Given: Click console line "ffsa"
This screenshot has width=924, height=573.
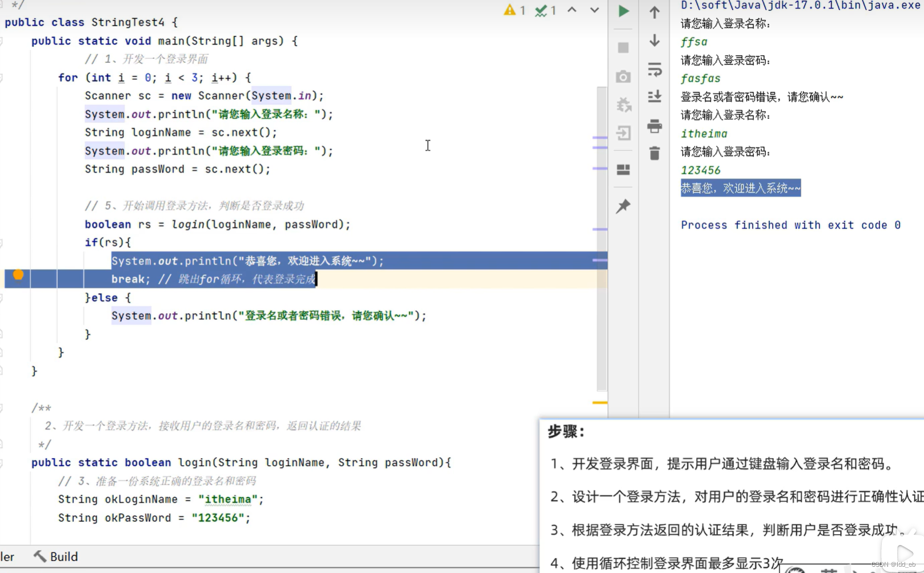Looking at the screenshot, I should 694,42.
